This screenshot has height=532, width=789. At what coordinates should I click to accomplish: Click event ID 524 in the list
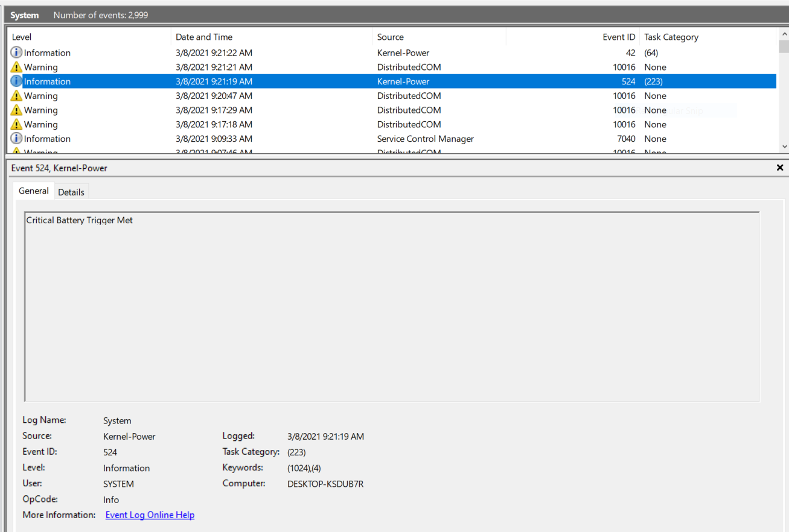tap(628, 81)
